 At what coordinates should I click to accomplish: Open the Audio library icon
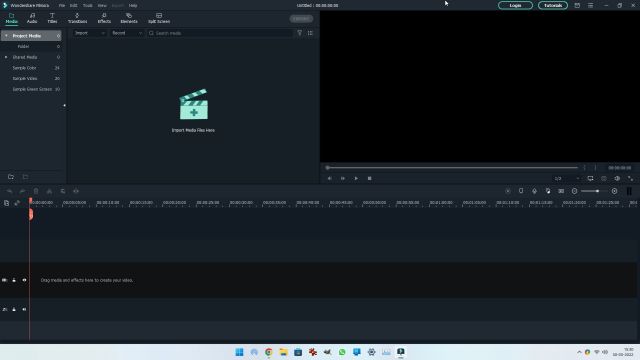(32, 18)
